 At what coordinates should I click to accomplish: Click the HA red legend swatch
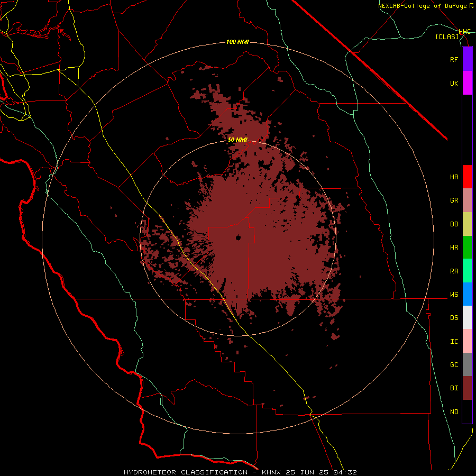467,177
